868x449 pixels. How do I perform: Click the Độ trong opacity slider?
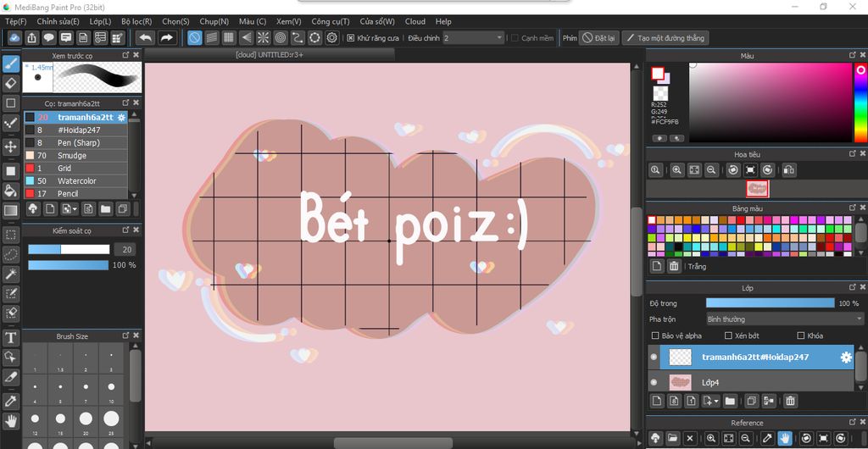click(770, 303)
